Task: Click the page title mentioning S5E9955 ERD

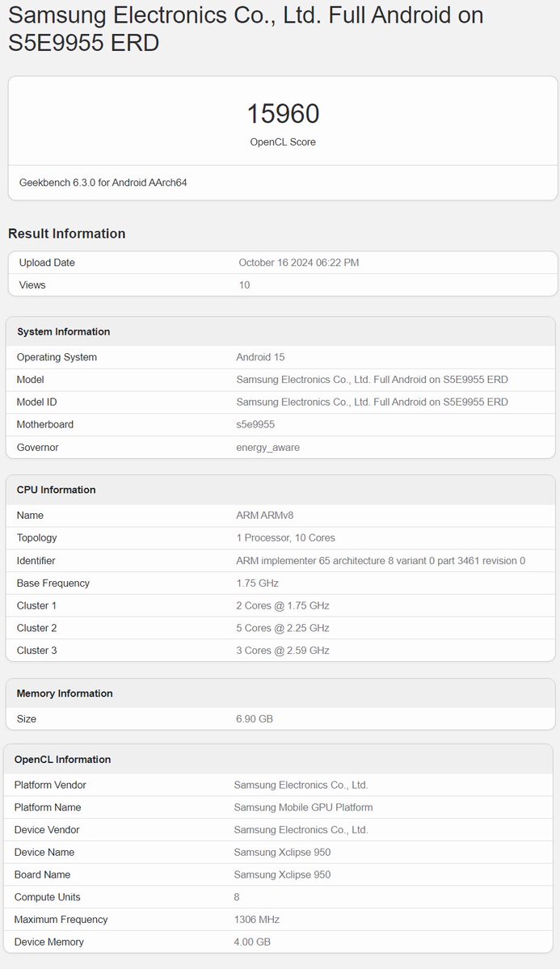Action: (x=246, y=28)
